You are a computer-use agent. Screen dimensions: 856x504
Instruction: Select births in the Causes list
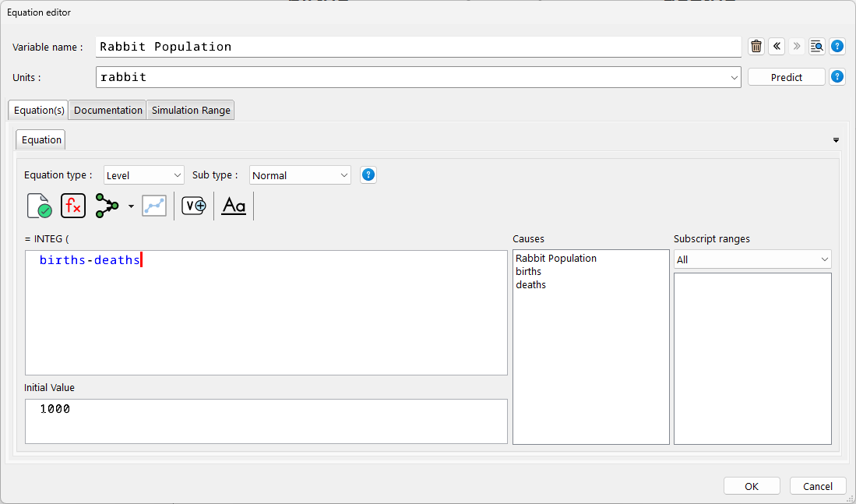tap(529, 272)
